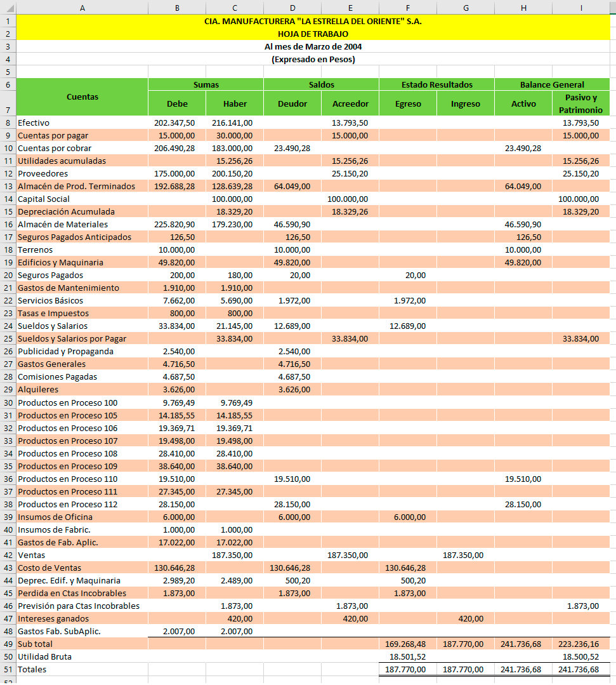Select the 'Totales' label cell
Viewport: 616px width, 685px height.
coord(82,669)
